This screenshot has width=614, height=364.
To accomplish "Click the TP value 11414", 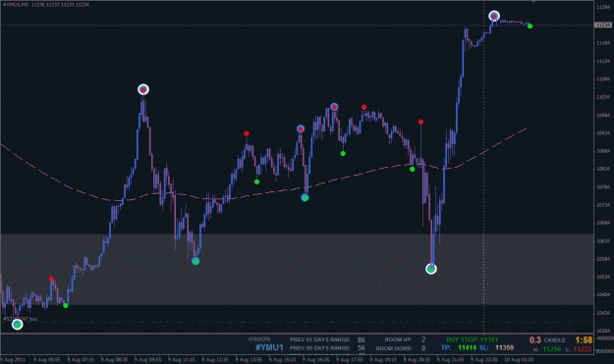I will (x=467, y=347).
